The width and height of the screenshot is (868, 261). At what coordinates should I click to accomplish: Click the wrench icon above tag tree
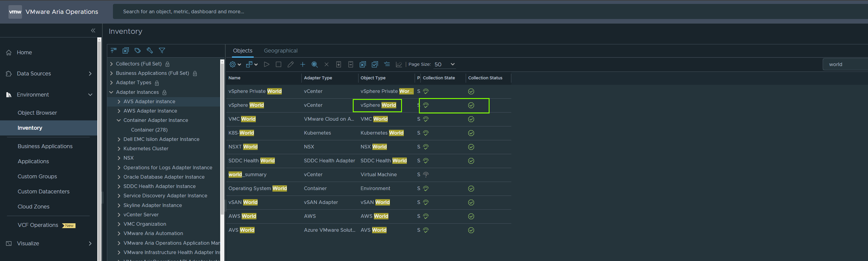coord(149,50)
